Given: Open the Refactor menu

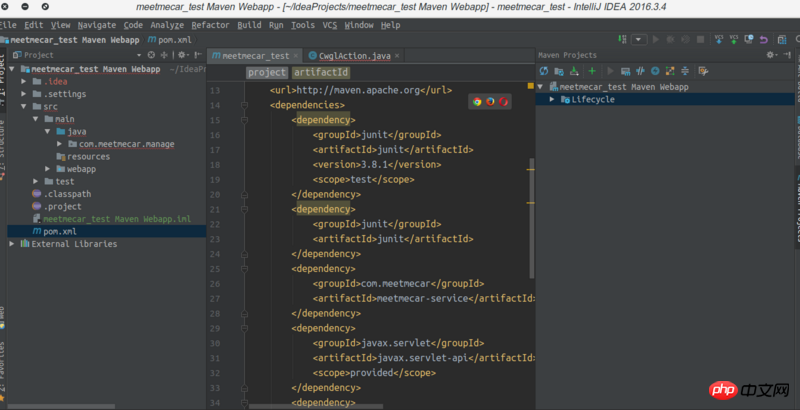Looking at the screenshot, I should point(210,24).
